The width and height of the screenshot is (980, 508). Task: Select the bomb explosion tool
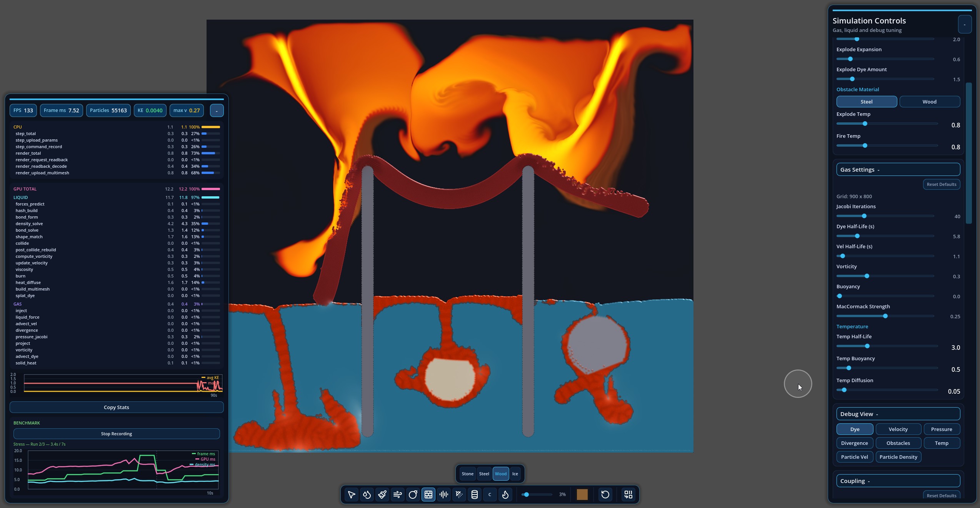[413, 495]
